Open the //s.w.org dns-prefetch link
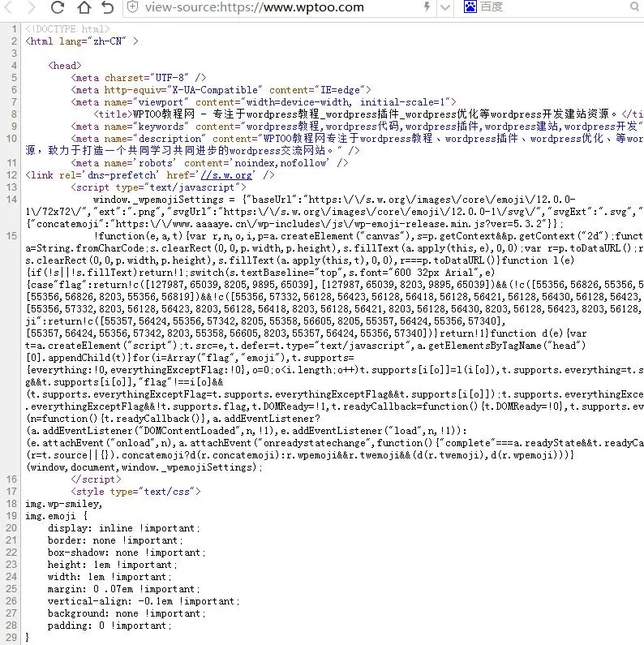Image resolution: width=644 pixels, height=645 pixels. (226, 175)
